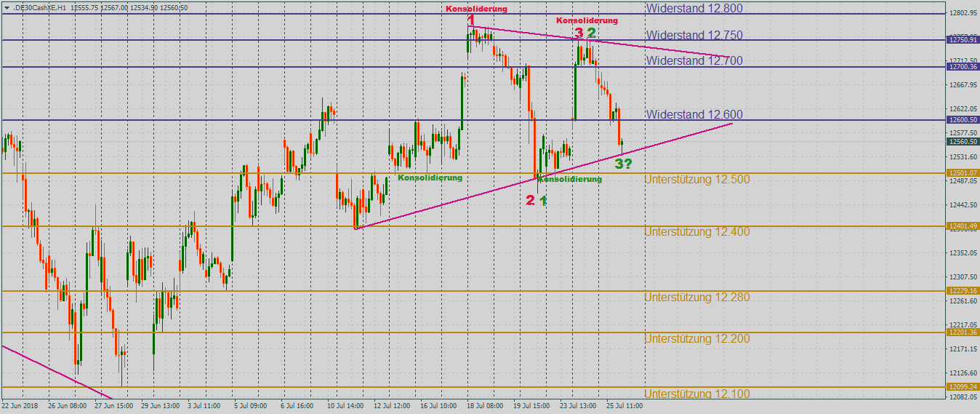This screenshot has height=414, width=980.
Task: Click the 12279.16 price tag
Action: [963, 291]
